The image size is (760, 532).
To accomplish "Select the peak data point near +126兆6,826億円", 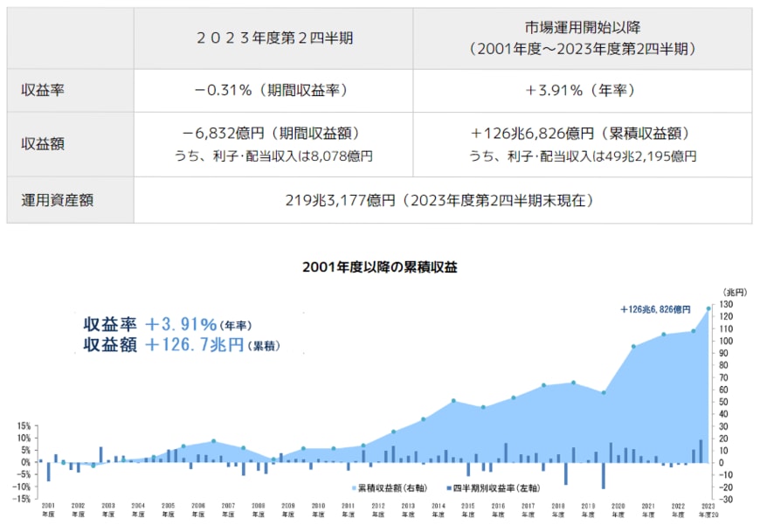I will (x=708, y=307).
